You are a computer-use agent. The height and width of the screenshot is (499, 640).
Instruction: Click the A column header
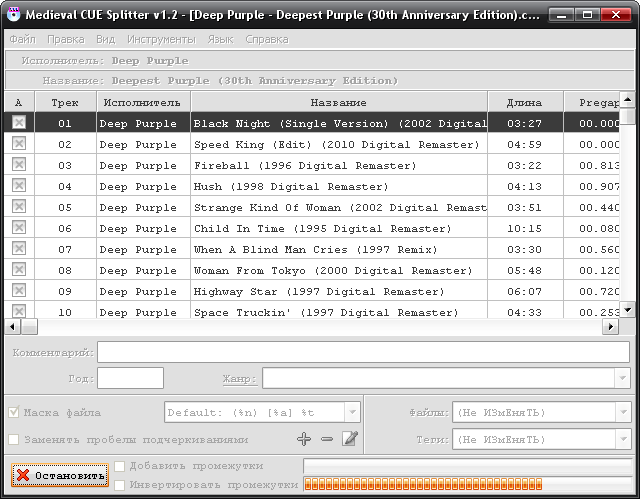click(x=19, y=102)
